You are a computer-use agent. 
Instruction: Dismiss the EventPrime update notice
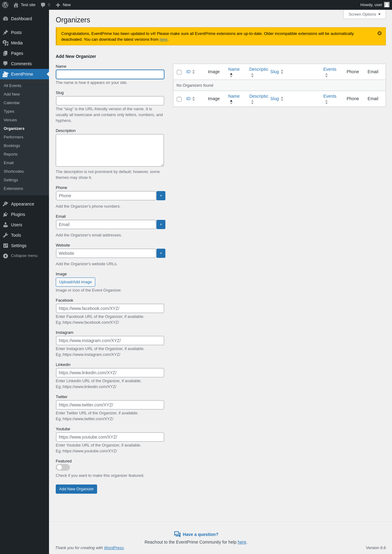click(x=379, y=33)
